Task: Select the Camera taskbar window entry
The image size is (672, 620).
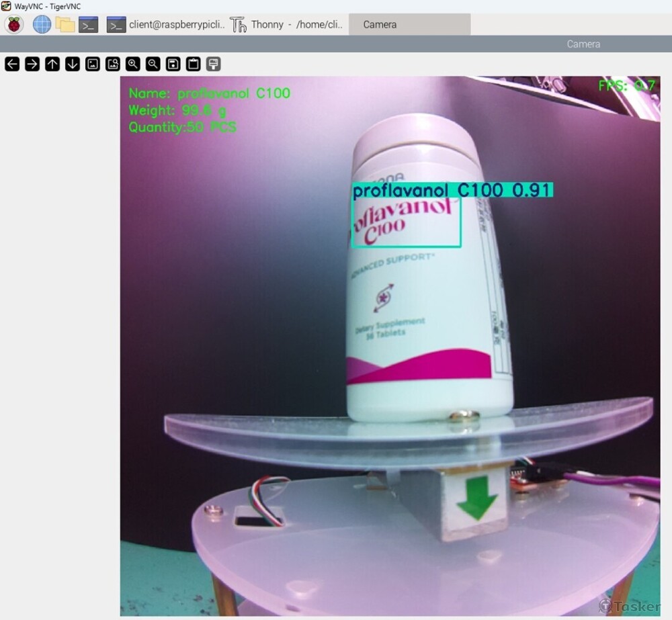Action: click(410, 24)
